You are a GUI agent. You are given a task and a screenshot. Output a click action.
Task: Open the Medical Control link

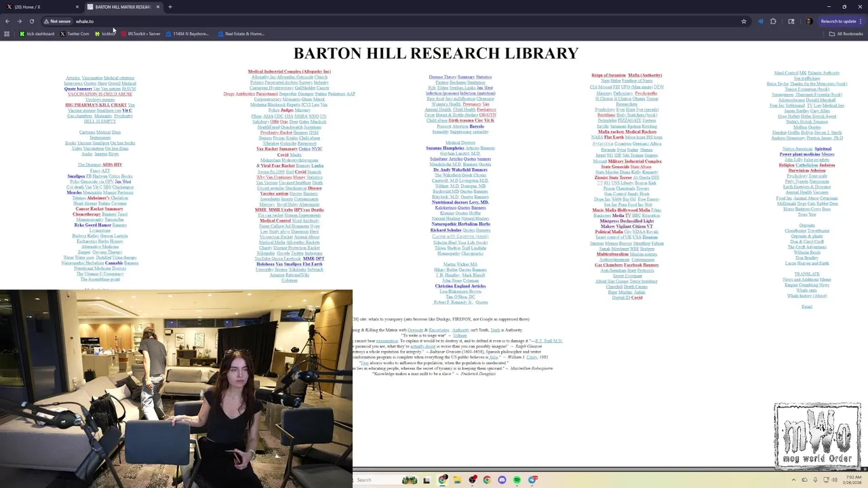pyautogui.click(x=275, y=220)
